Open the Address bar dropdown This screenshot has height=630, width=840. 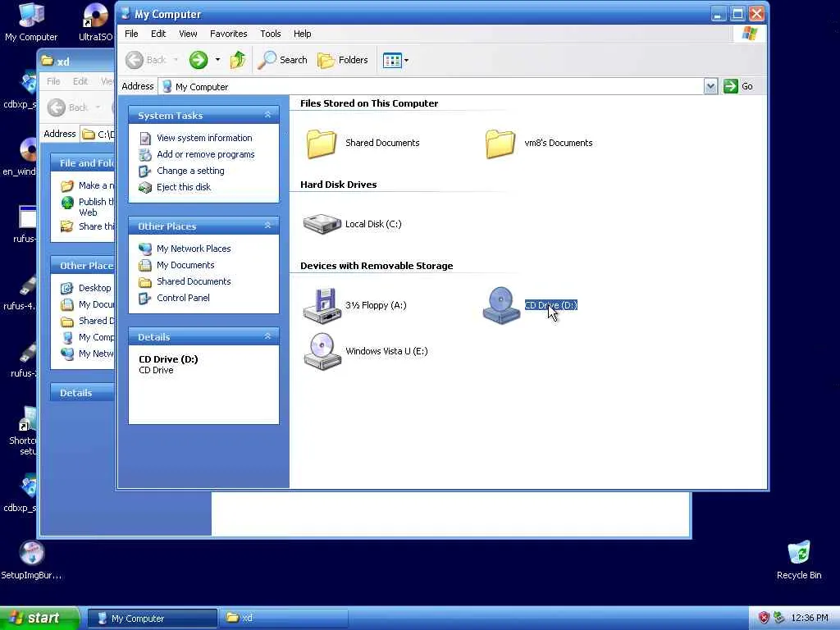(x=710, y=86)
